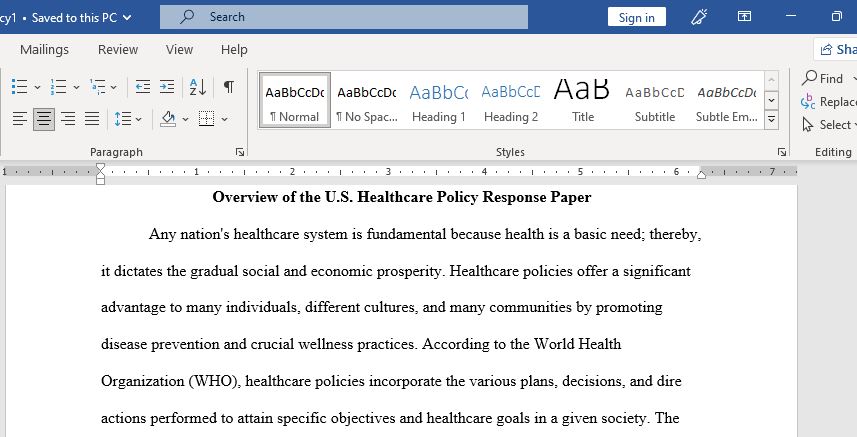Open the borders dropdown arrow
The height and width of the screenshot is (437, 857).
coord(224,119)
